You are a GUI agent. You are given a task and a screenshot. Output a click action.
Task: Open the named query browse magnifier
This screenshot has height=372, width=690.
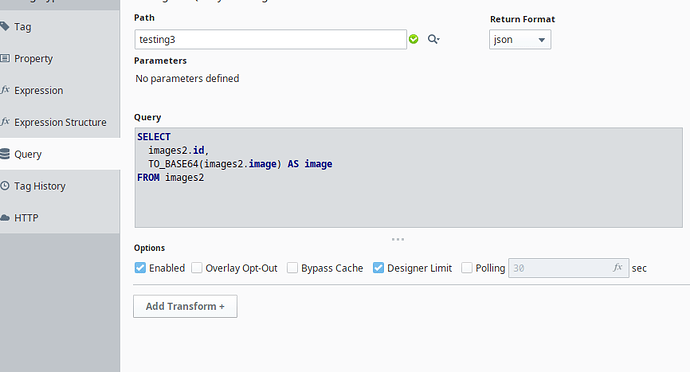[x=433, y=39]
